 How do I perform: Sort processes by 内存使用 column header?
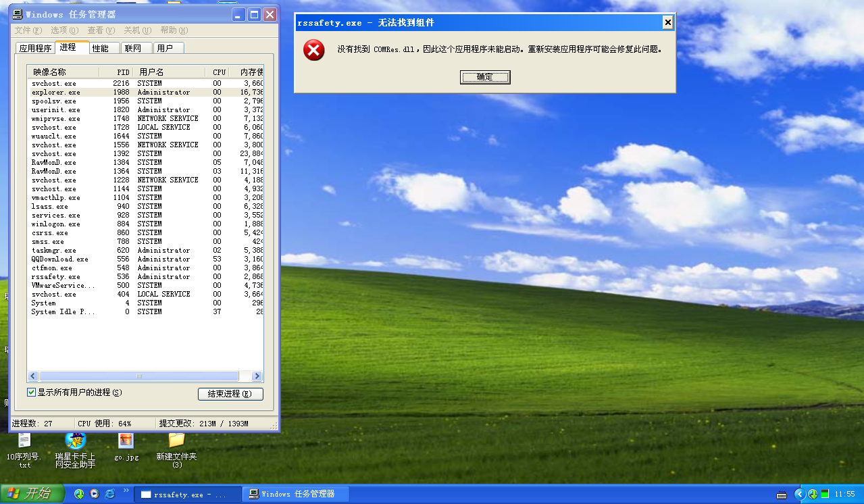pyautogui.click(x=247, y=72)
